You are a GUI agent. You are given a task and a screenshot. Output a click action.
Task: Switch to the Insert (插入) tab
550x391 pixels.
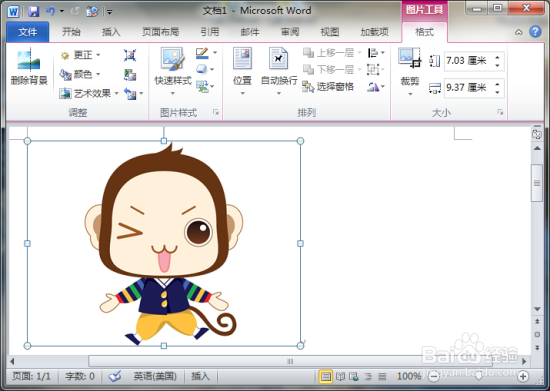111,32
